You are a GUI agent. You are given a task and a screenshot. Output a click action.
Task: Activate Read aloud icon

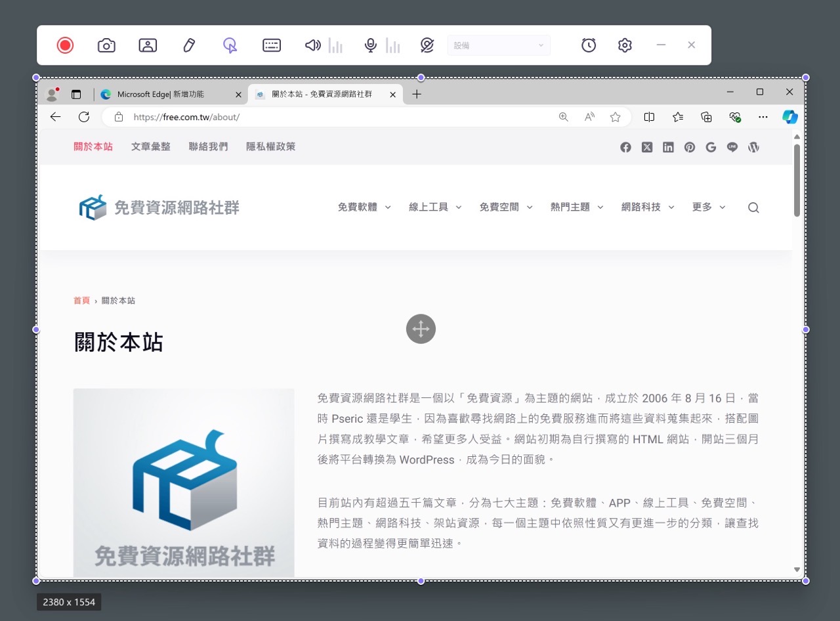[589, 117]
